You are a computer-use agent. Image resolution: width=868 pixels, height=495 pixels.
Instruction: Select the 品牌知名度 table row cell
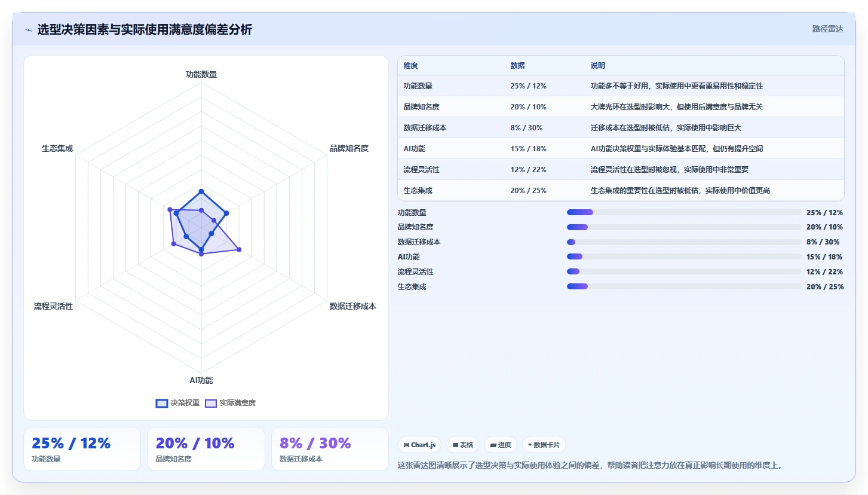click(x=422, y=107)
